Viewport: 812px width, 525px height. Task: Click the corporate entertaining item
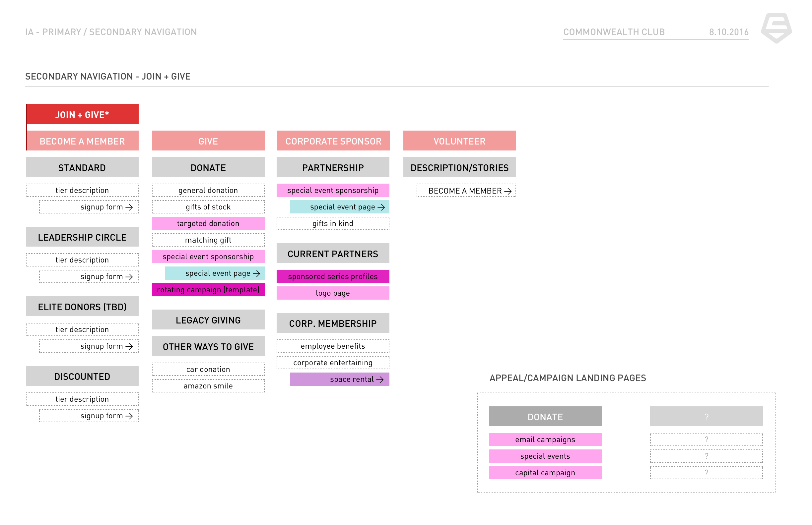(x=333, y=363)
